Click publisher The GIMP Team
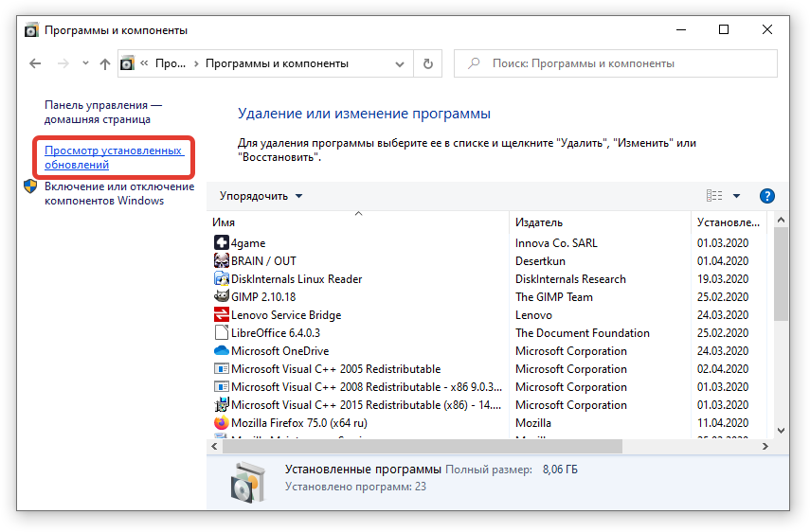This screenshot has height=532, width=810. click(554, 296)
